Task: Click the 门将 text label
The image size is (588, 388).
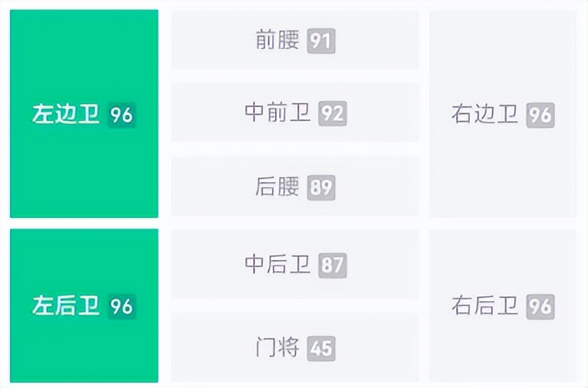Action: tap(278, 348)
